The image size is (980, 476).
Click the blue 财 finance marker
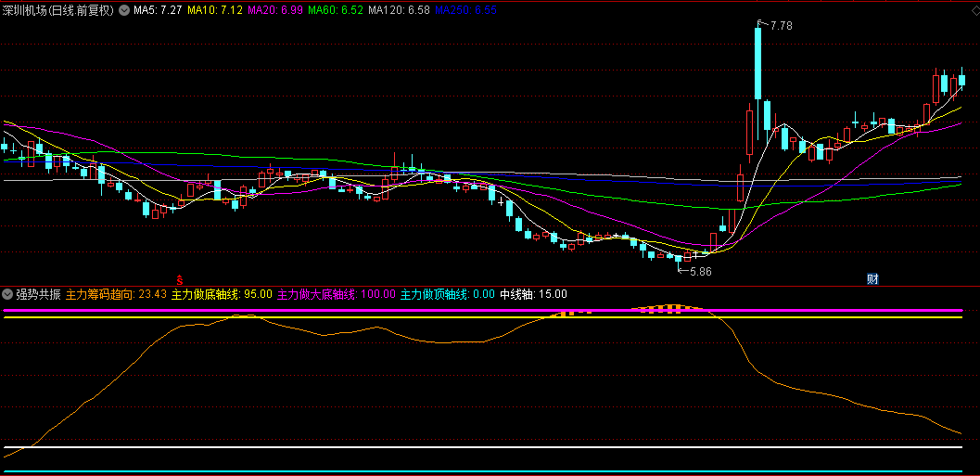[872, 278]
